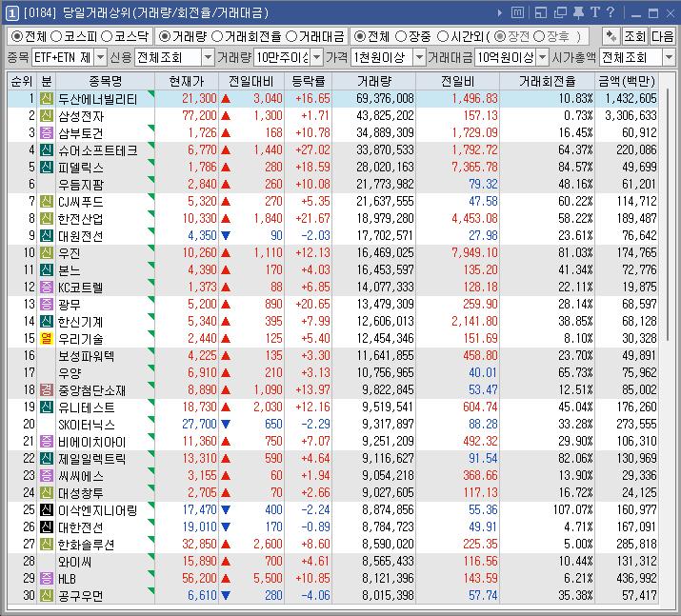The image size is (681, 616).
Task: Open the 종목 dropdown showing ETF+ETN 제
Action: [70, 57]
